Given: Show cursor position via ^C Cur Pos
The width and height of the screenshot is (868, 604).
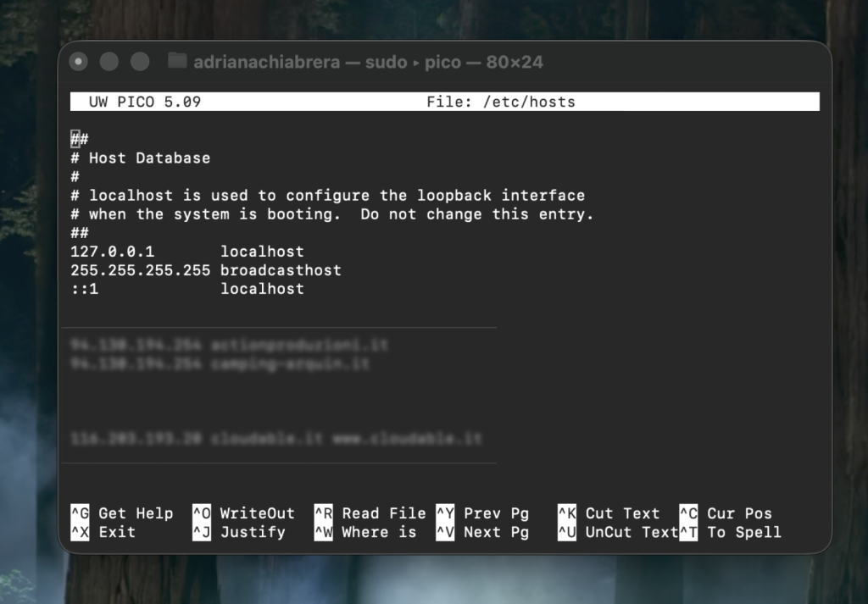Looking at the screenshot, I should (x=726, y=513).
